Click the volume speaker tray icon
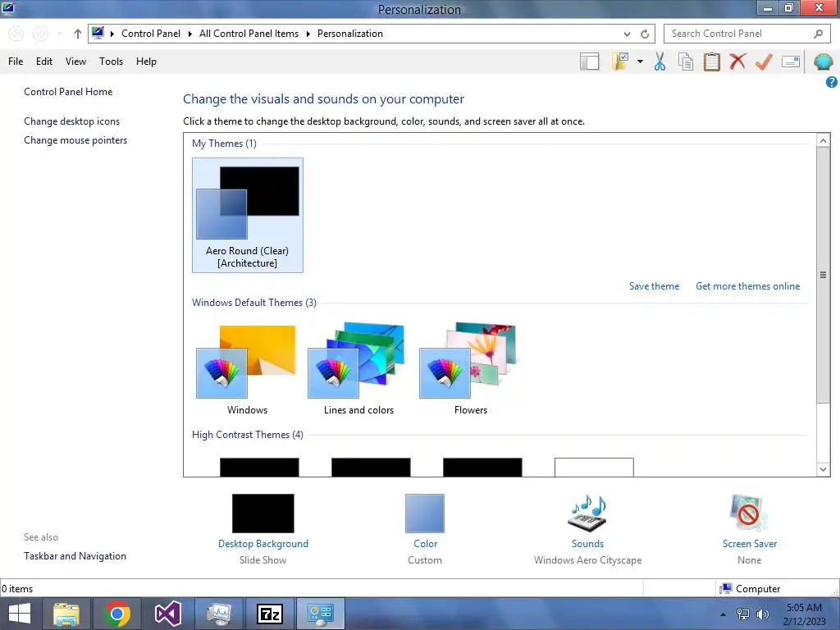840x630 pixels. 762,614
